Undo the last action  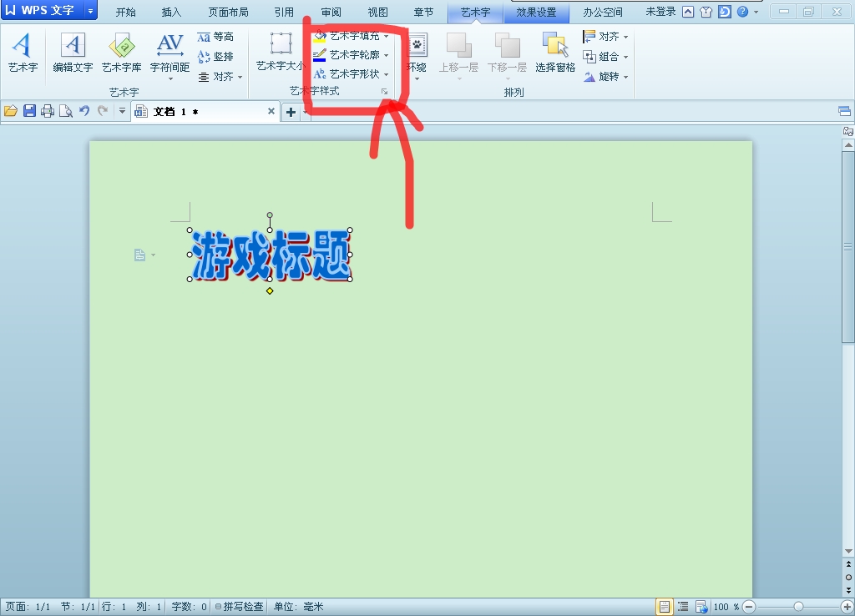[x=84, y=111]
